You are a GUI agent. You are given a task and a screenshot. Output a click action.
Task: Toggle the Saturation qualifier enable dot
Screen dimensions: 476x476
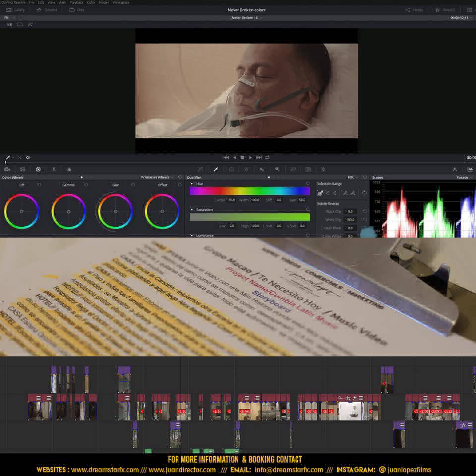coord(192,209)
